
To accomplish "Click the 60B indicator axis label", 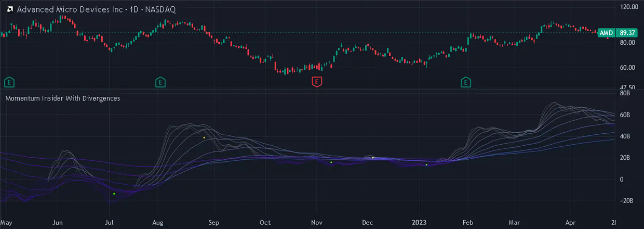I will pyautogui.click(x=625, y=115).
